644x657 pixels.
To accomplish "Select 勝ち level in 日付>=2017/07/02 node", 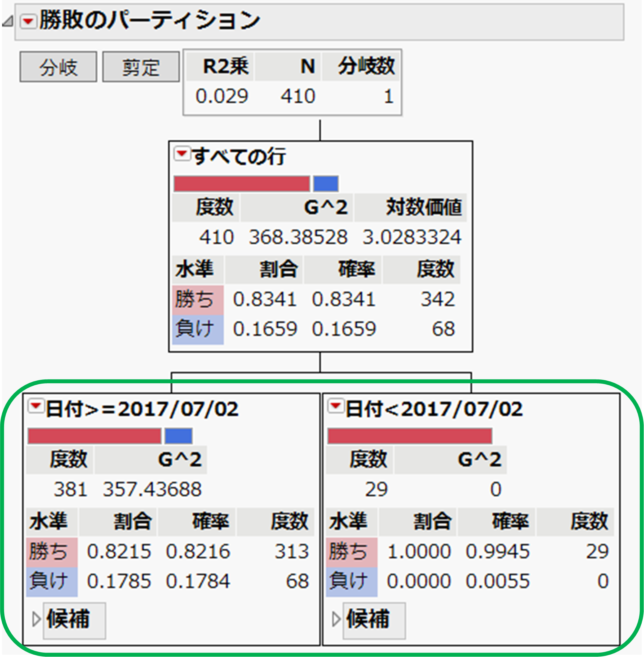I will click(51, 552).
